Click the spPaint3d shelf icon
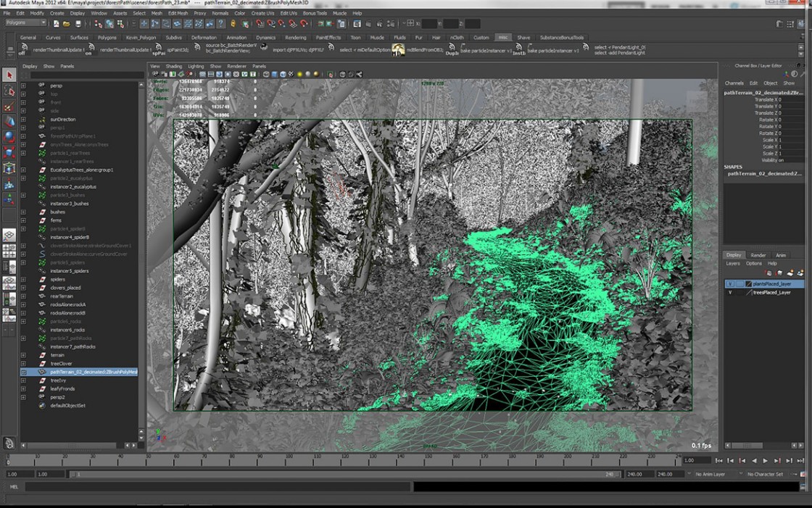Image resolution: width=812 pixels, height=508 pixels. coord(158,50)
